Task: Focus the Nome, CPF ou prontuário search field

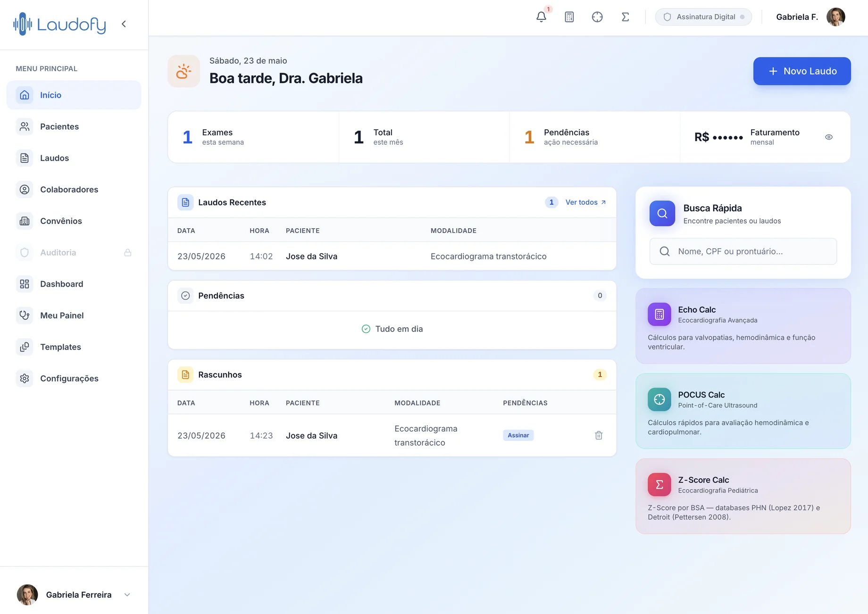Action: (743, 251)
